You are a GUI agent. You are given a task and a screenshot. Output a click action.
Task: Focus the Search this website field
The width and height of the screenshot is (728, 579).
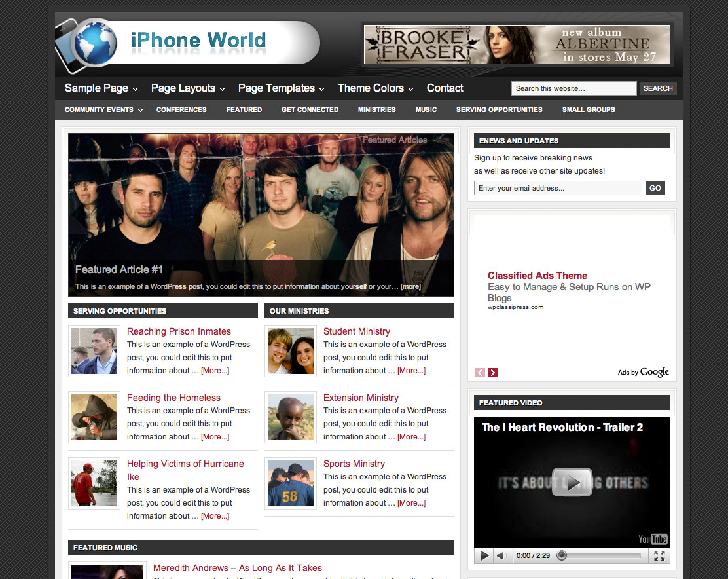574,88
